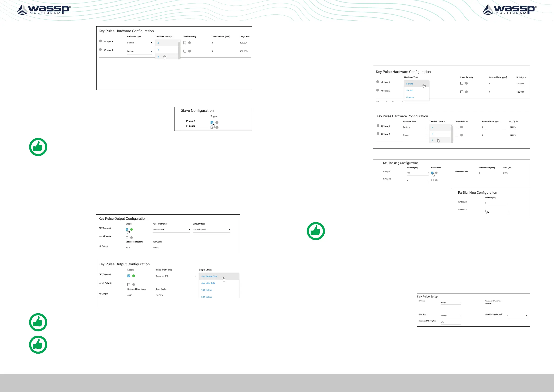The height and width of the screenshot is (392, 554).
Task: Click the bottom-most green thumbs-up icon
Action: [x=38, y=345]
